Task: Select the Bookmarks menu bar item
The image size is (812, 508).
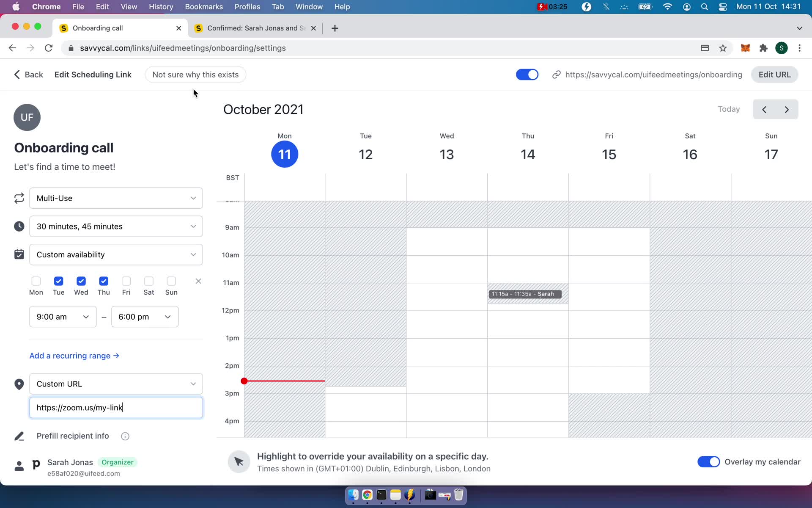Action: click(203, 6)
